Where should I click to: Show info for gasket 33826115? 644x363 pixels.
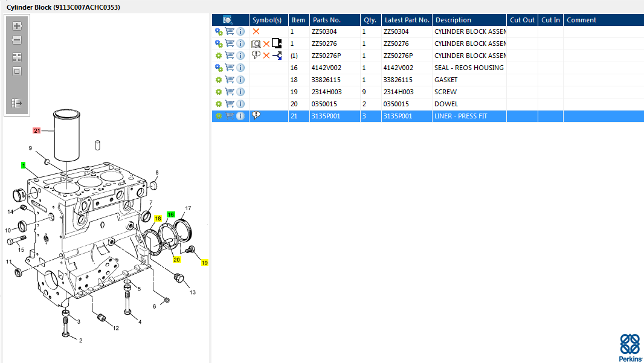point(240,80)
